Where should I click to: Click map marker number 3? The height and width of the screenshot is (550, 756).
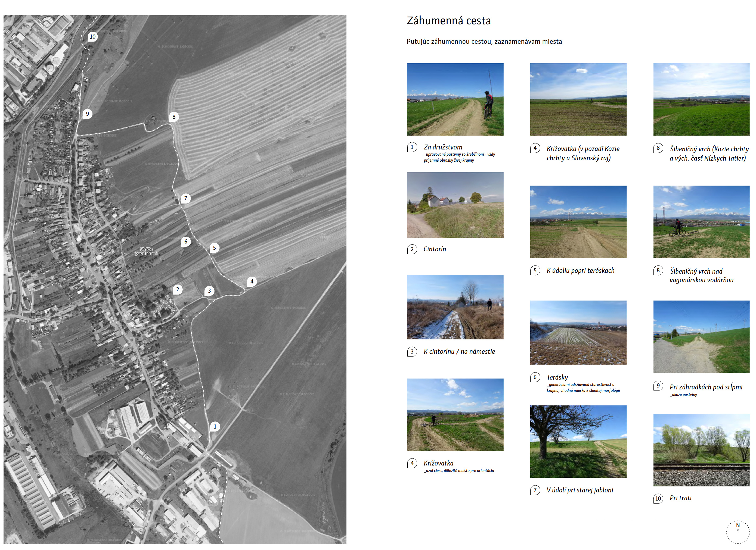point(209,290)
